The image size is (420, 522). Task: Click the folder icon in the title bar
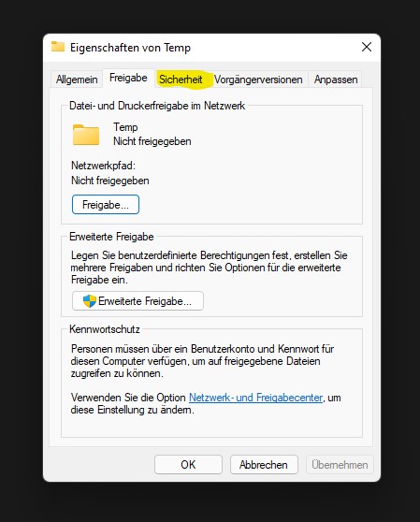(58, 47)
